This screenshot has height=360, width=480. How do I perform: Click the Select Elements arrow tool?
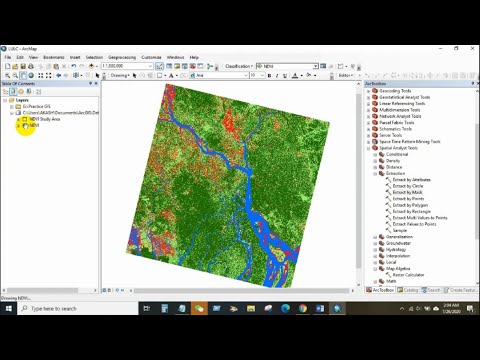[97, 76]
